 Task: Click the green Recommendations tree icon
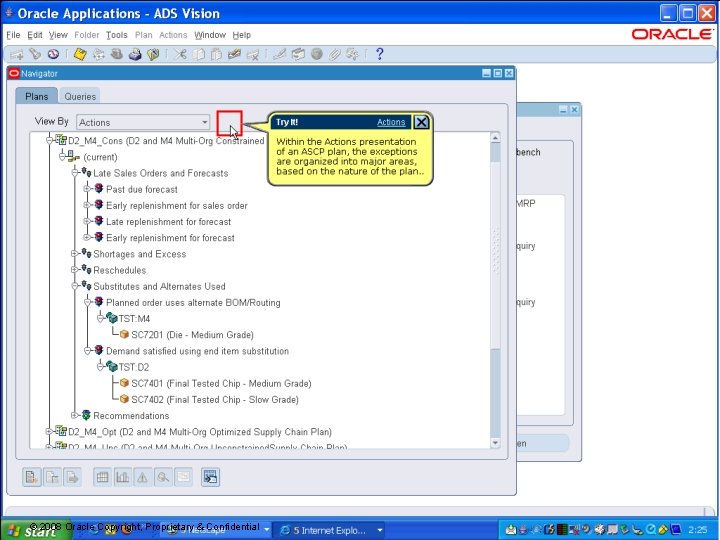click(86, 415)
